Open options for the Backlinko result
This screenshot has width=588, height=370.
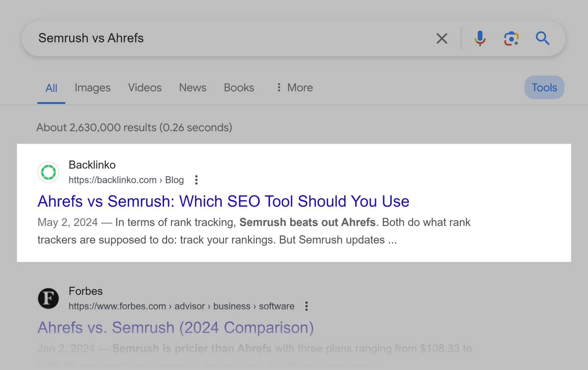tap(196, 180)
